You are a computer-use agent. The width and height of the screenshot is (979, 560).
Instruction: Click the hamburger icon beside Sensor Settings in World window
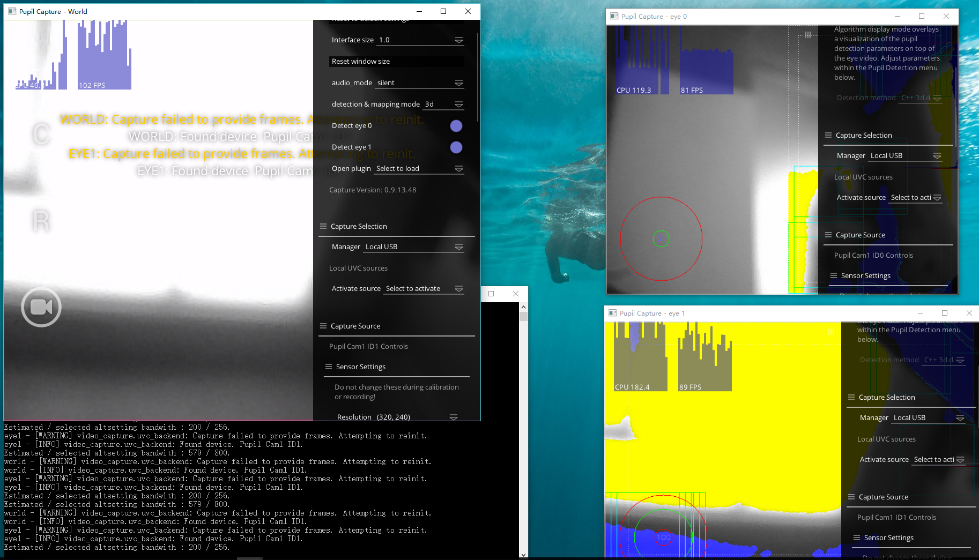[x=329, y=367]
